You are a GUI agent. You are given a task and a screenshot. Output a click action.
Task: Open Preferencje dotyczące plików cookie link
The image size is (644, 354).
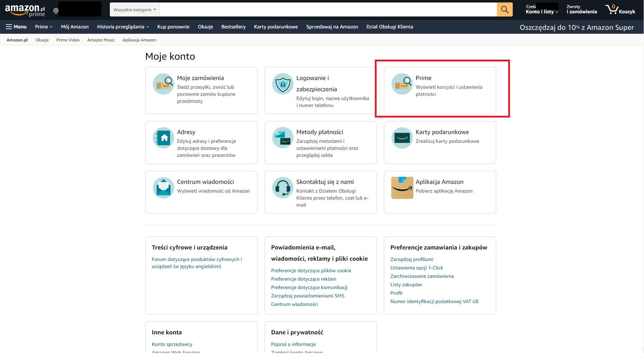[311, 270]
